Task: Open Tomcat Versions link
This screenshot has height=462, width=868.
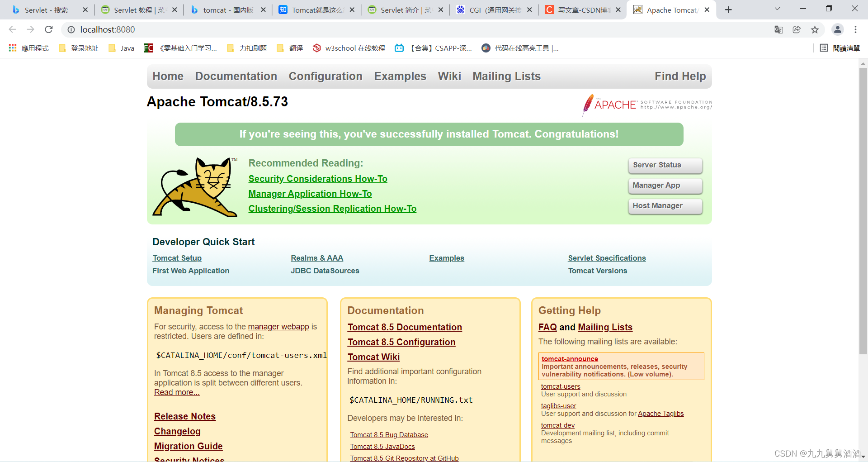Action: [597, 271]
